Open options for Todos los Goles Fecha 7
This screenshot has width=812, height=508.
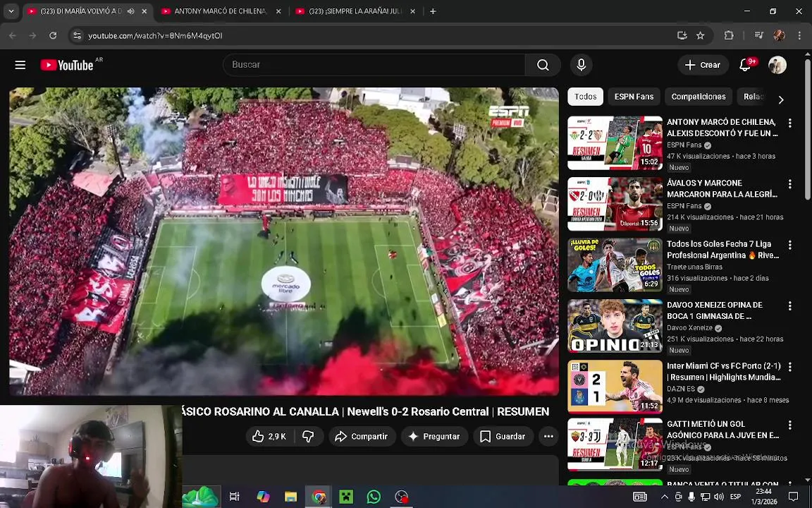(x=789, y=245)
